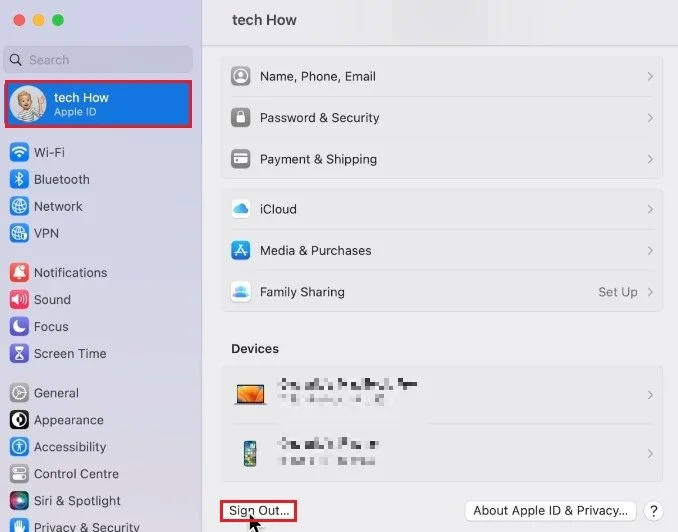Image resolution: width=678 pixels, height=532 pixels.
Task: Click the Payment & Shipping card icon
Action: (240, 159)
